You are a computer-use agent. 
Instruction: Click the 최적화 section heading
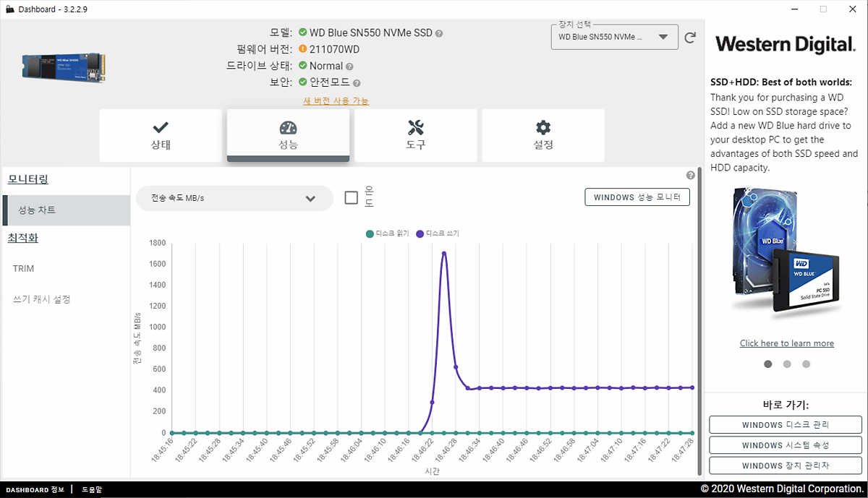[x=22, y=238]
